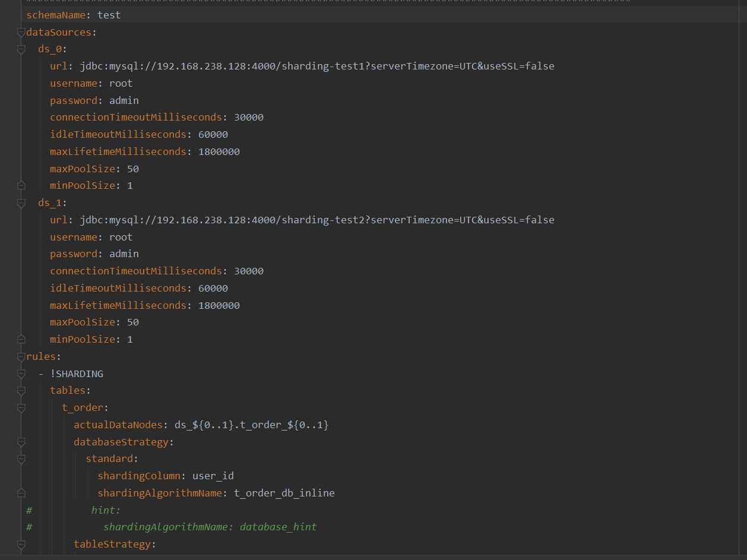The image size is (747, 560).
Task: Click minPoolSize: 1 under ds_0
Action: click(91, 185)
